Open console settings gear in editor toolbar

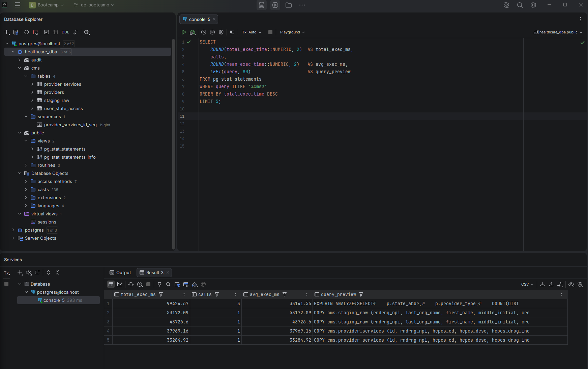tap(221, 32)
